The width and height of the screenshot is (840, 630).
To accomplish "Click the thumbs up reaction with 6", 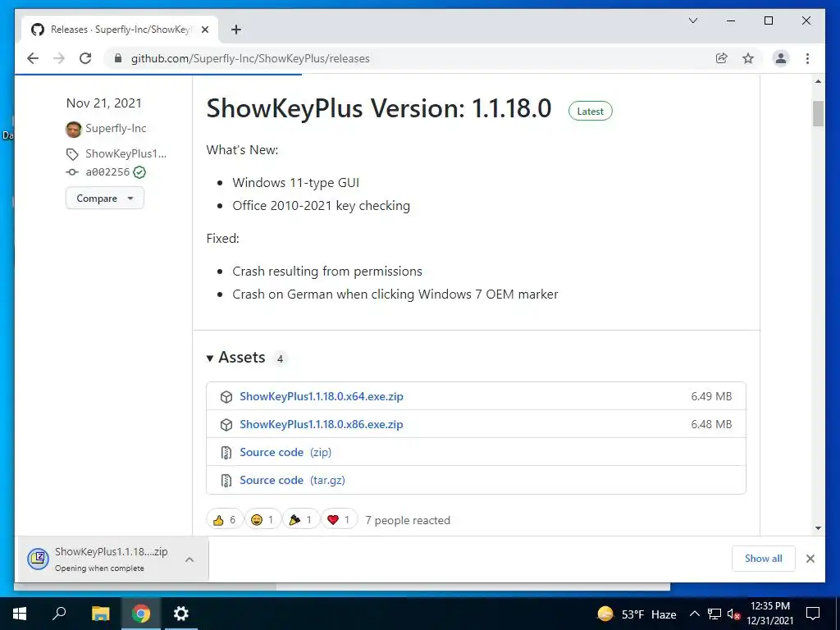I will (225, 519).
